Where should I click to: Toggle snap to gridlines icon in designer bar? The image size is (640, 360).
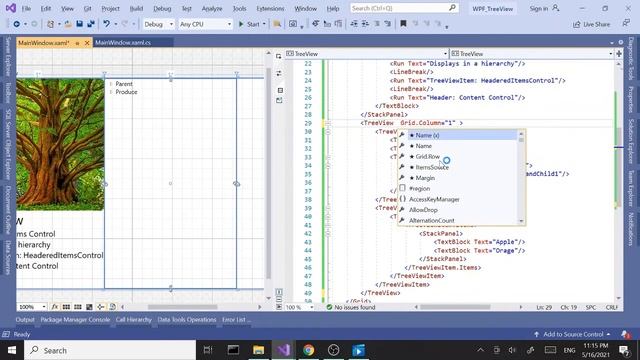tap(78, 307)
